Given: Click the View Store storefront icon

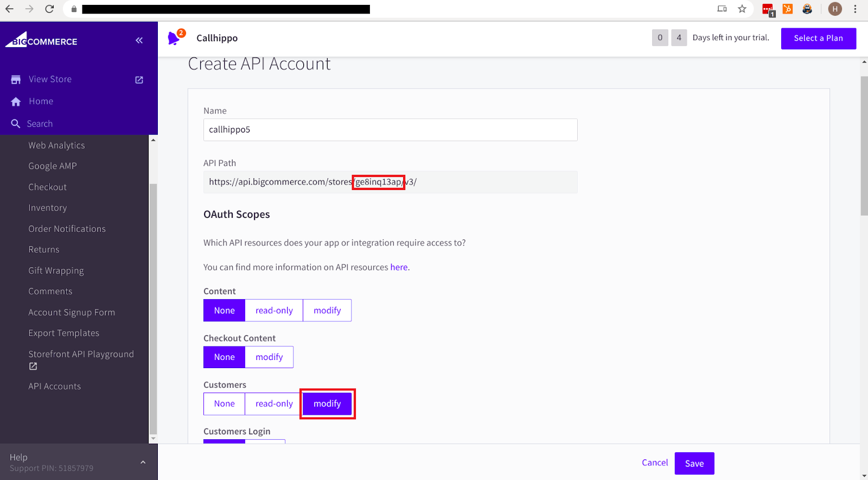Looking at the screenshot, I should click(16, 79).
